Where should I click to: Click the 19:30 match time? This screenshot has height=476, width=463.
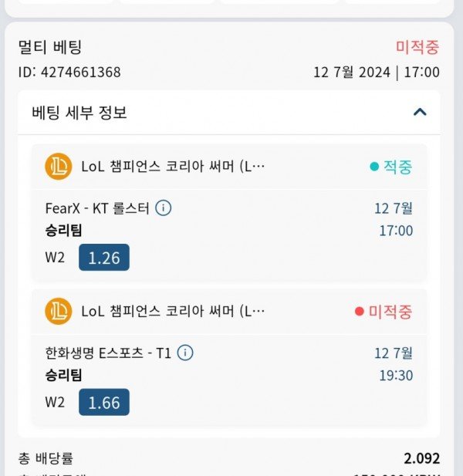pos(396,376)
